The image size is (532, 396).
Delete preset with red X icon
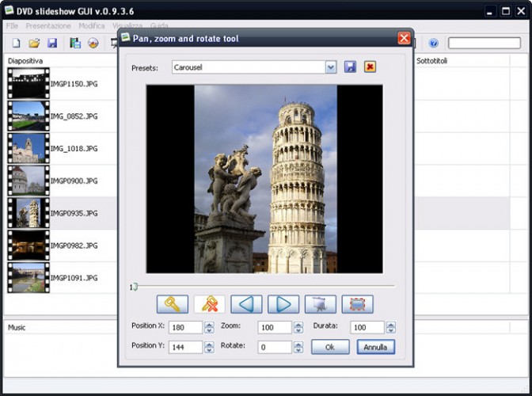pyautogui.click(x=370, y=67)
